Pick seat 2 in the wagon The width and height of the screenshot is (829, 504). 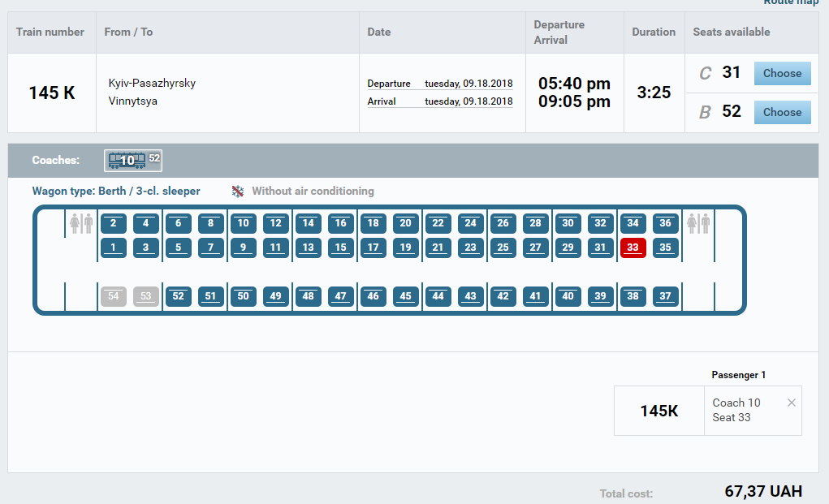[113, 223]
